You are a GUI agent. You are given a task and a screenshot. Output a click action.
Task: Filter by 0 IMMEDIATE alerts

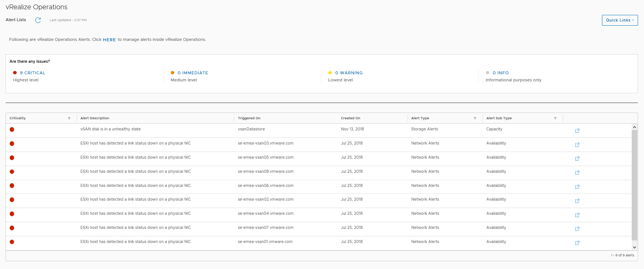pyautogui.click(x=193, y=73)
